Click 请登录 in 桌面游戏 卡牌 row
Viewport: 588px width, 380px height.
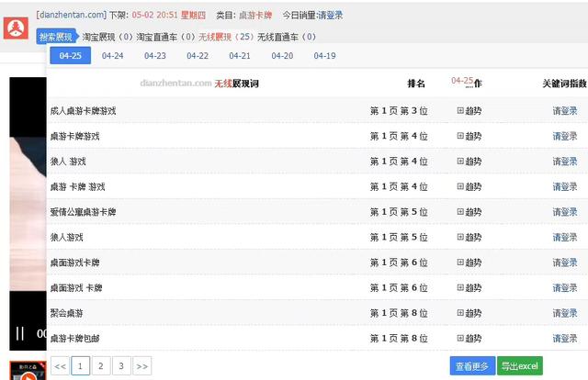pos(565,288)
